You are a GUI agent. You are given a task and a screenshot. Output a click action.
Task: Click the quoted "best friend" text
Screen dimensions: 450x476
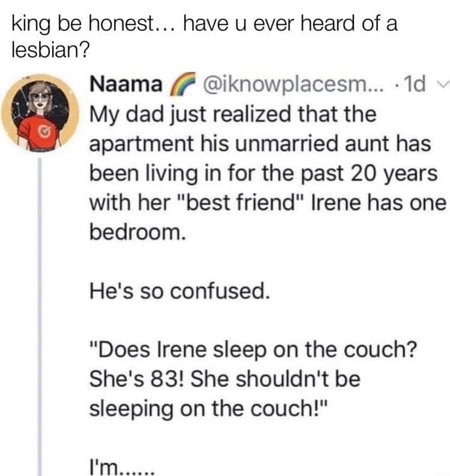(x=244, y=203)
